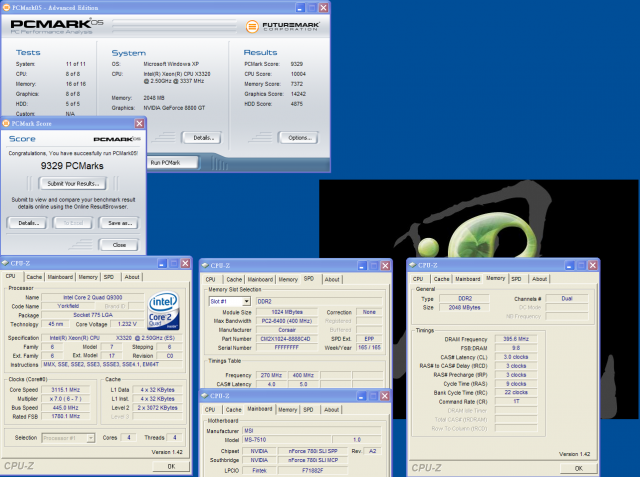Open Mainboard tab in CPU-Z CPU window
The height and width of the screenshot is (477, 640).
tap(60, 277)
